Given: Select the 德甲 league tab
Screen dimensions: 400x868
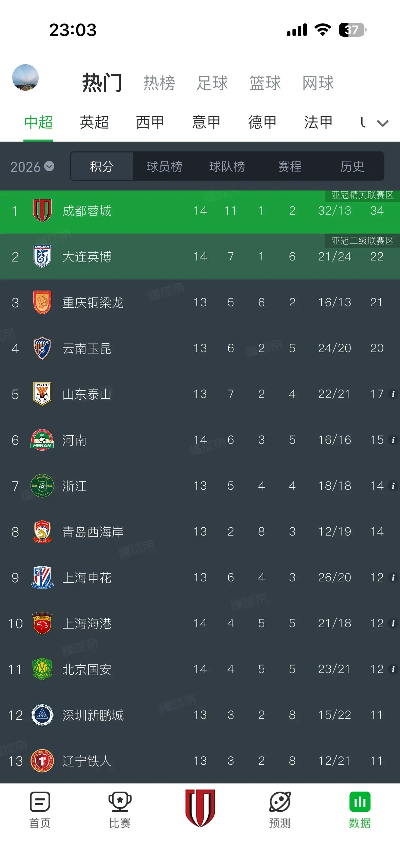Looking at the screenshot, I should (x=262, y=122).
